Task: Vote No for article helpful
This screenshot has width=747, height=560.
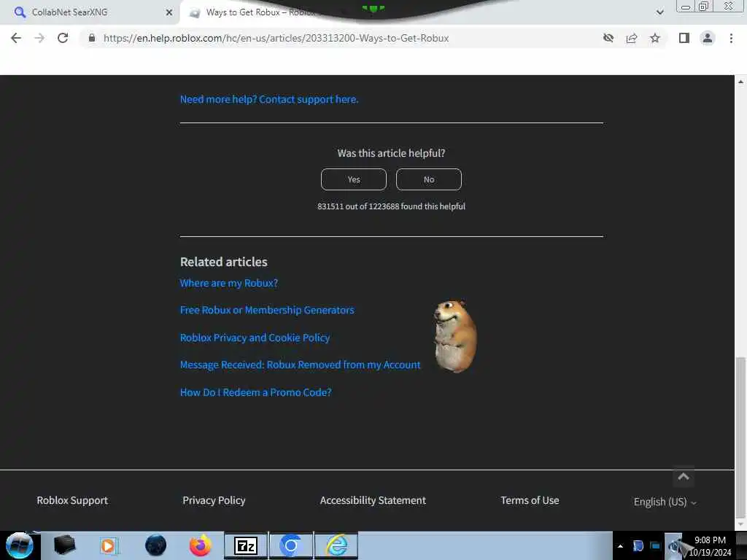Action: (x=429, y=179)
